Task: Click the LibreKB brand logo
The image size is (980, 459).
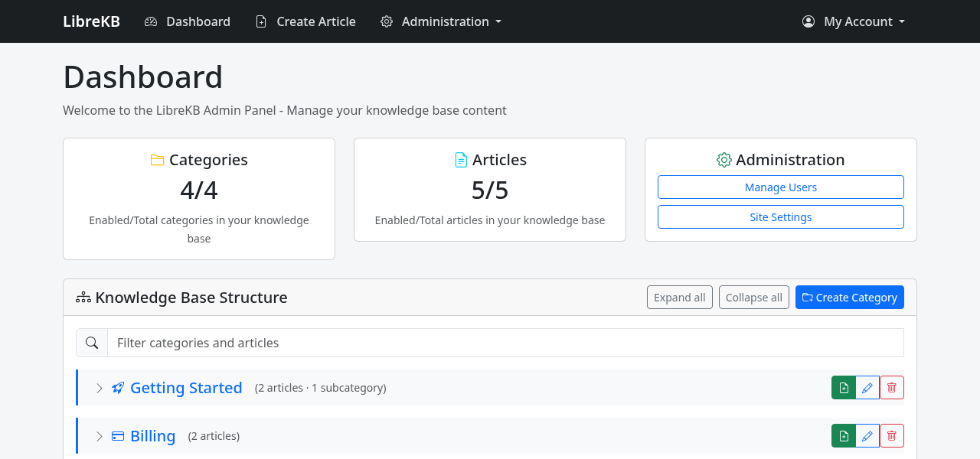Action: pyautogui.click(x=91, y=21)
